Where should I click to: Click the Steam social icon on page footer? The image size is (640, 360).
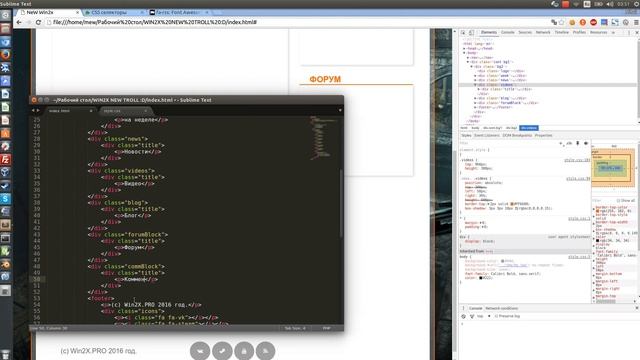click(222, 351)
